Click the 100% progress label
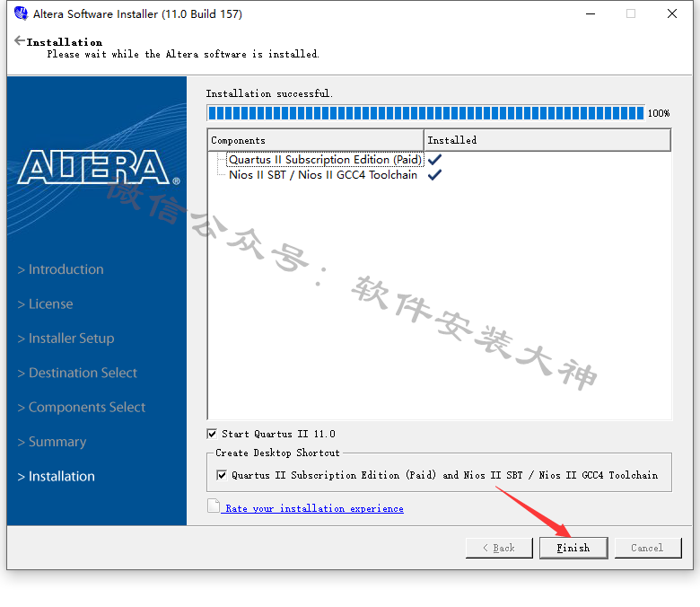 [x=659, y=113]
